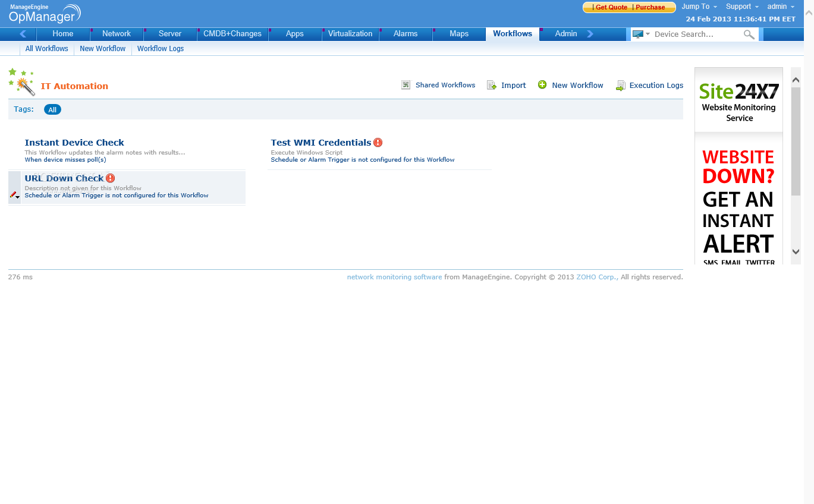Open the Shared Workflows link
The width and height of the screenshot is (814, 504).
pos(445,85)
